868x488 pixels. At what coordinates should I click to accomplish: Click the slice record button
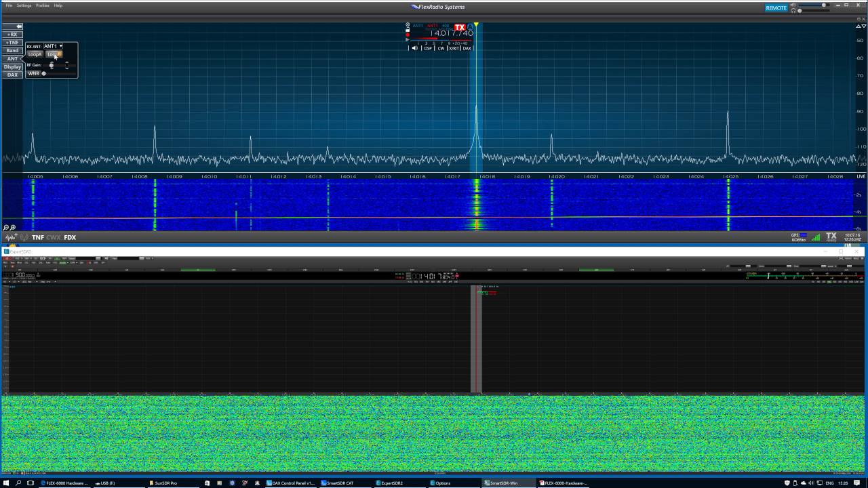[408, 35]
